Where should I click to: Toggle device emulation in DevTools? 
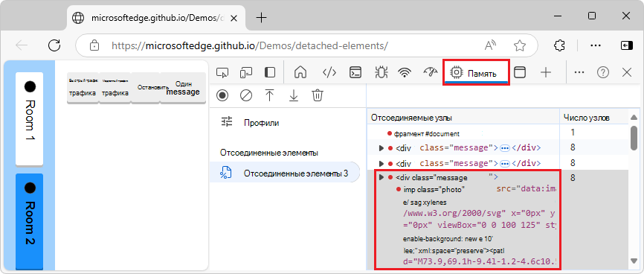(245, 73)
